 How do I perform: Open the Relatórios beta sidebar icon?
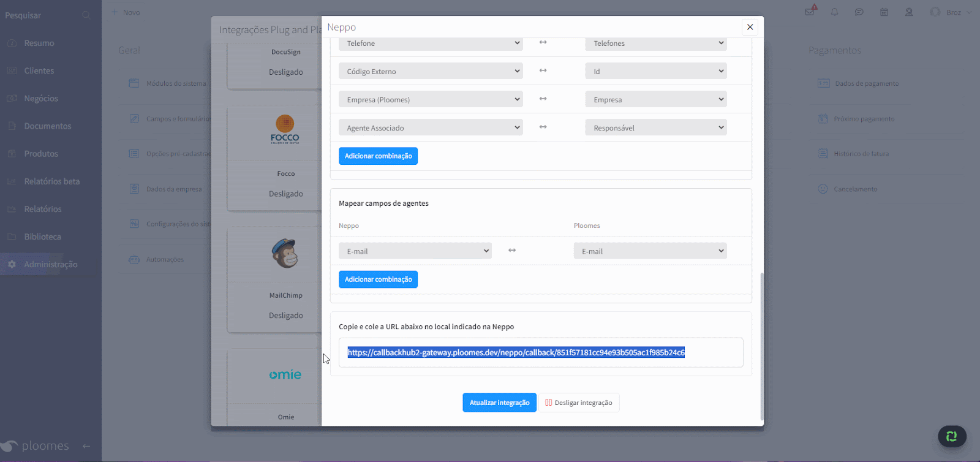pyautogui.click(x=12, y=181)
